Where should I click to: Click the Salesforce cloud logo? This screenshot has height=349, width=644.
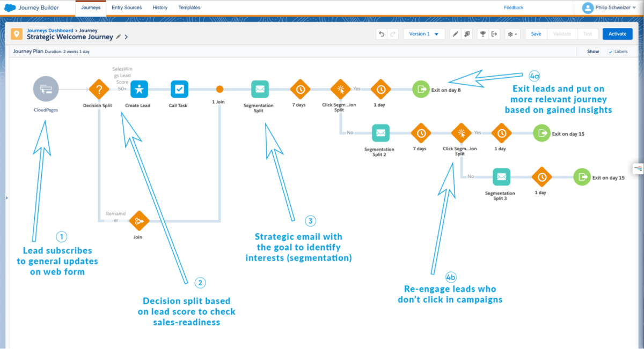point(10,8)
